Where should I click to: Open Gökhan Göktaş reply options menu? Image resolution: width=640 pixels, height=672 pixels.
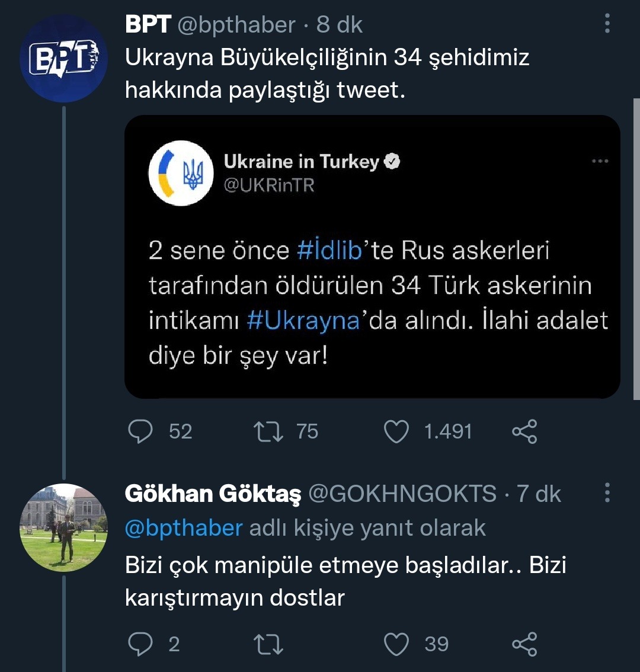coord(607,492)
